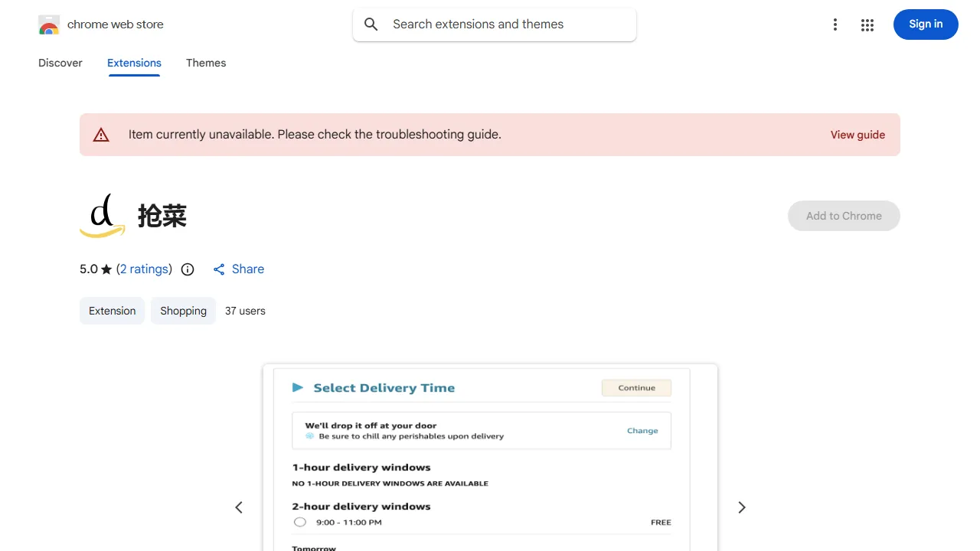Viewport: 980px width, 551px height.
Task: Click the right carousel navigation arrow
Action: (741, 507)
